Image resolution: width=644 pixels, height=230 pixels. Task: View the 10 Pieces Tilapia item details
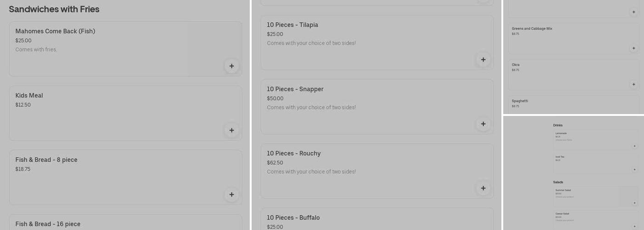(292, 25)
